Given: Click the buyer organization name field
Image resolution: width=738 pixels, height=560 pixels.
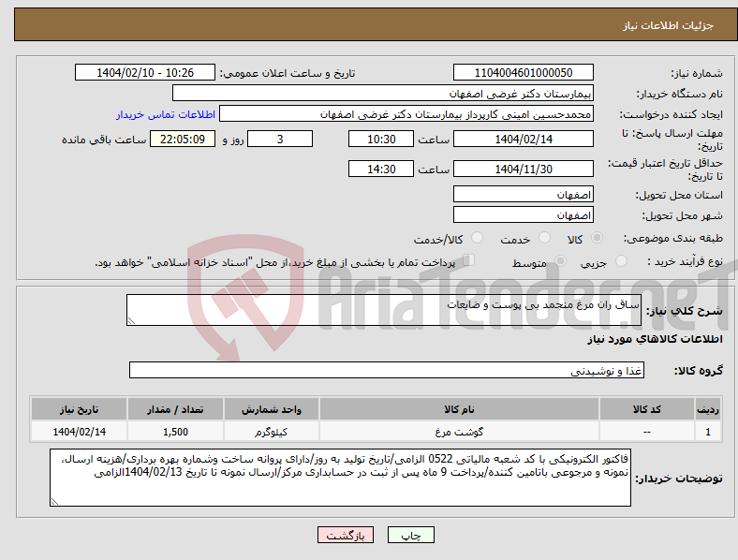Looking at the screenshot, I should pos(383,93).
